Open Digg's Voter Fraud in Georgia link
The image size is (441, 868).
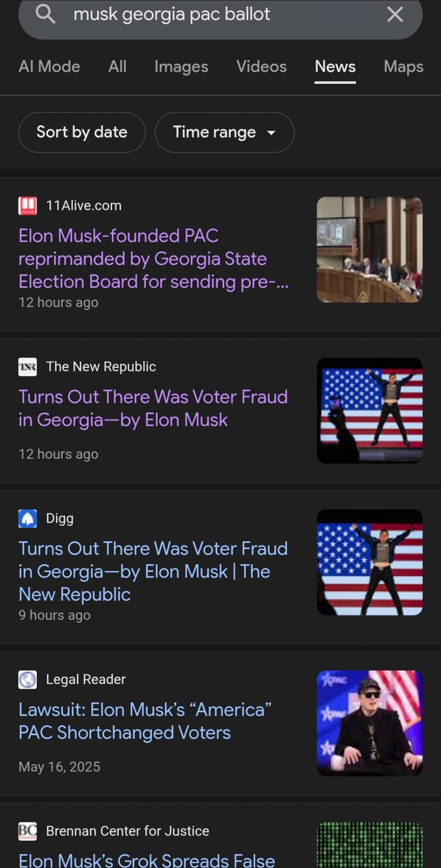pyautogui.click(x=153, y=571)
